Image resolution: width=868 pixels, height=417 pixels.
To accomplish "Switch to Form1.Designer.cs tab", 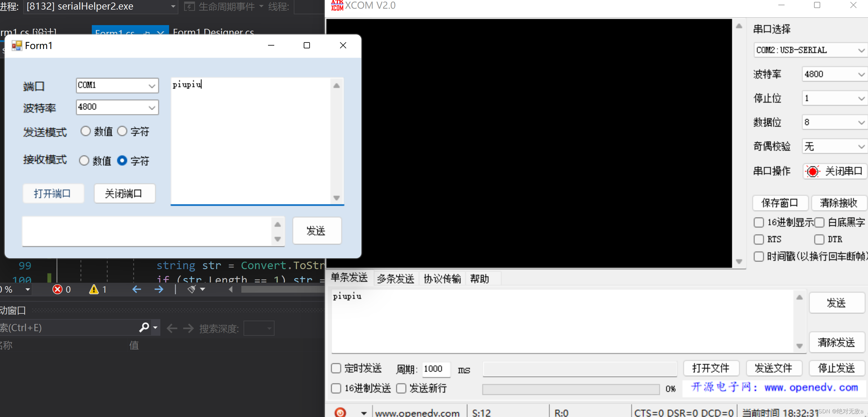I will pos(213,32).
